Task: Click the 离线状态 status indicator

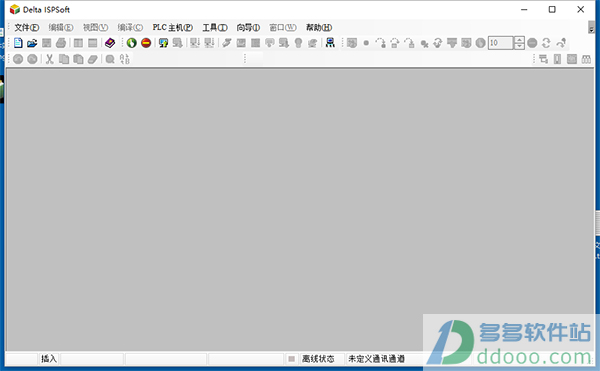Action: pos(318,359)
